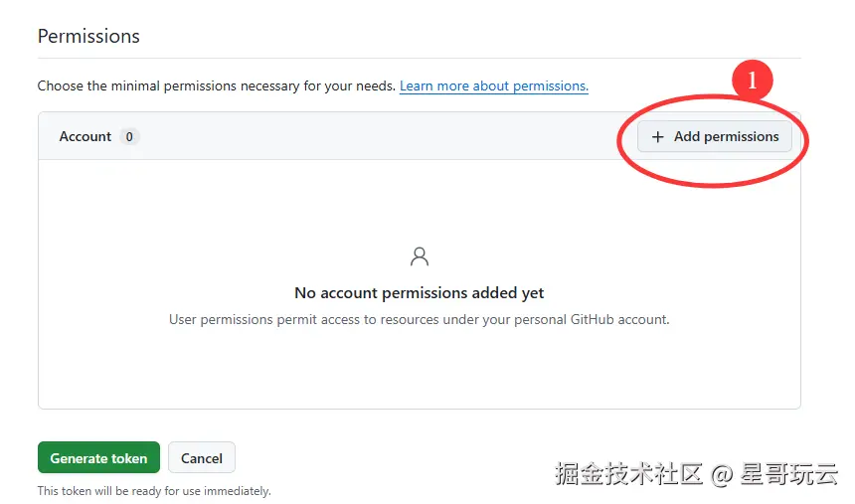Viewport: 855px width, 504px height.
Task: Click the User permissions description text
Action: (x=420, y=320)
